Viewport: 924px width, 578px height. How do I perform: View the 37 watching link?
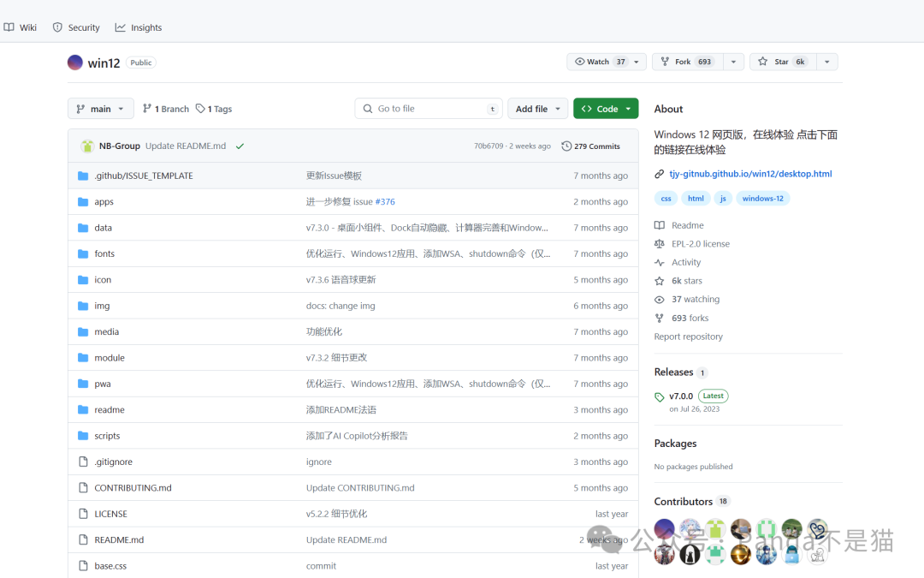point(687,299)
